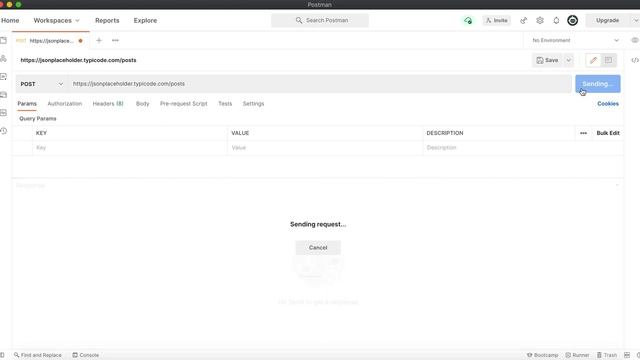The height and width of the screenshot is (360, 640).
Task: Select the Params tab
Action: tap(27, 104)
